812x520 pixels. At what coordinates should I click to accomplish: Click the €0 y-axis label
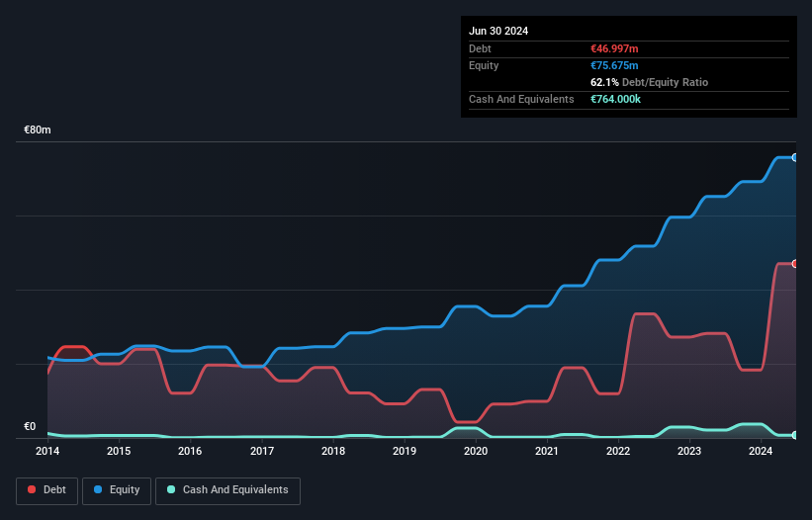click(30, 426)
